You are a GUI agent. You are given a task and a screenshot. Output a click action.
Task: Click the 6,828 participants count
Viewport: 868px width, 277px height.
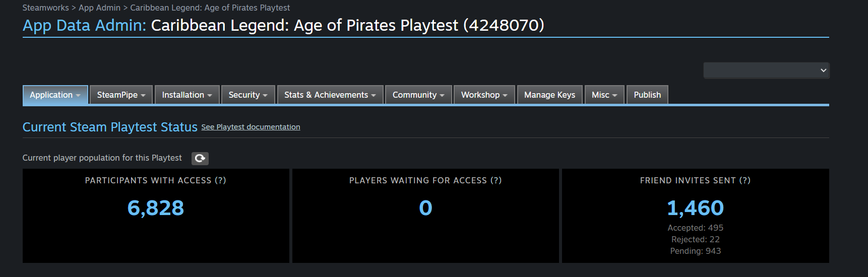coord(156,208)
